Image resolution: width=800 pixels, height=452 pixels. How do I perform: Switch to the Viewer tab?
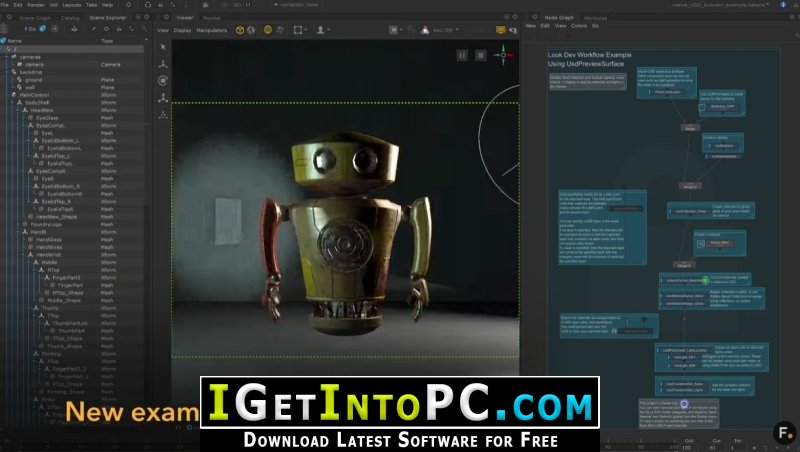(184, 17)
